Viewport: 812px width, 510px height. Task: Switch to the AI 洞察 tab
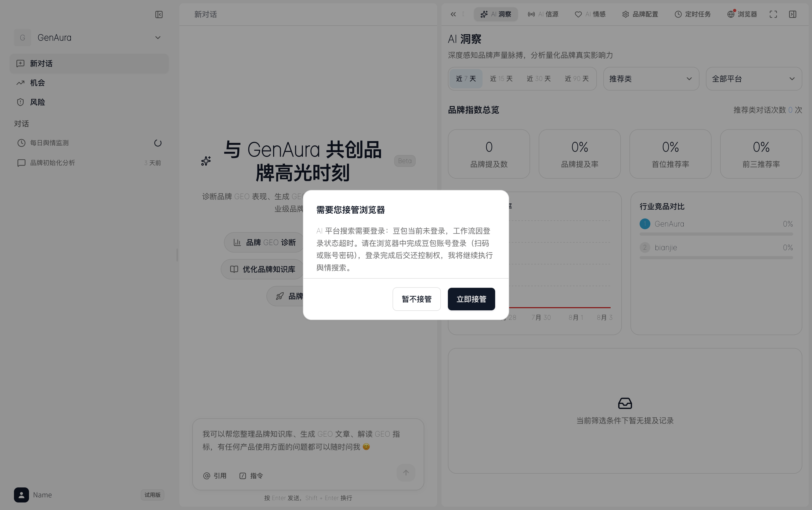point(495,14)
